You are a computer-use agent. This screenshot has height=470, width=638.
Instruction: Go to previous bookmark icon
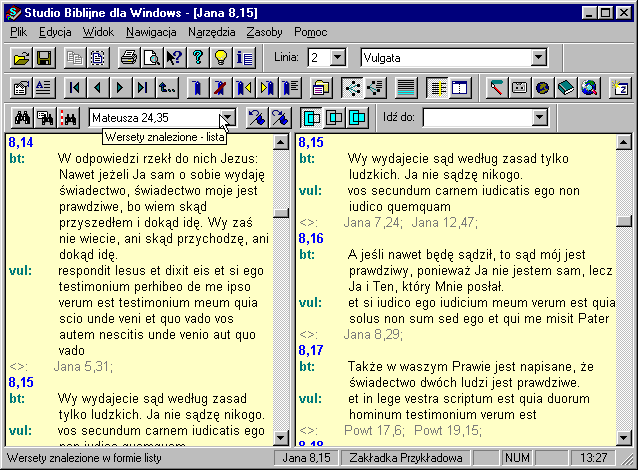pyautogui.click(x=244, y=87)
